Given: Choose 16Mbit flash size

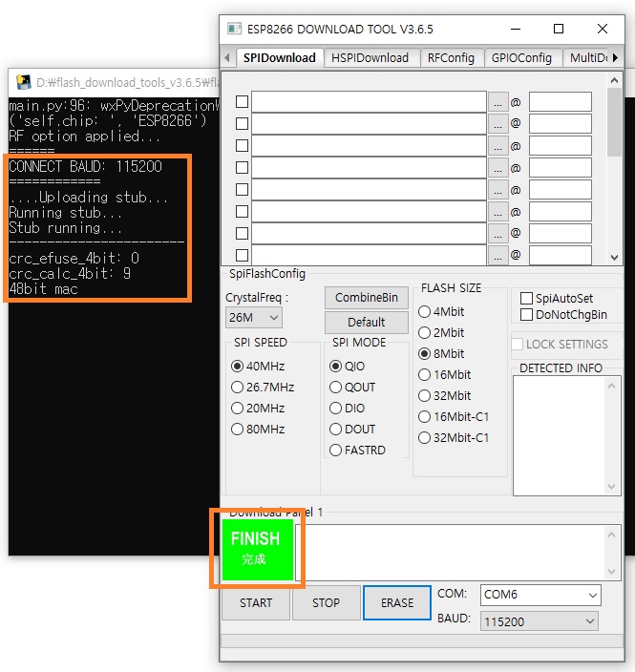Looking at the screenshot, I should pyautogui.click(x=445, y=374).
